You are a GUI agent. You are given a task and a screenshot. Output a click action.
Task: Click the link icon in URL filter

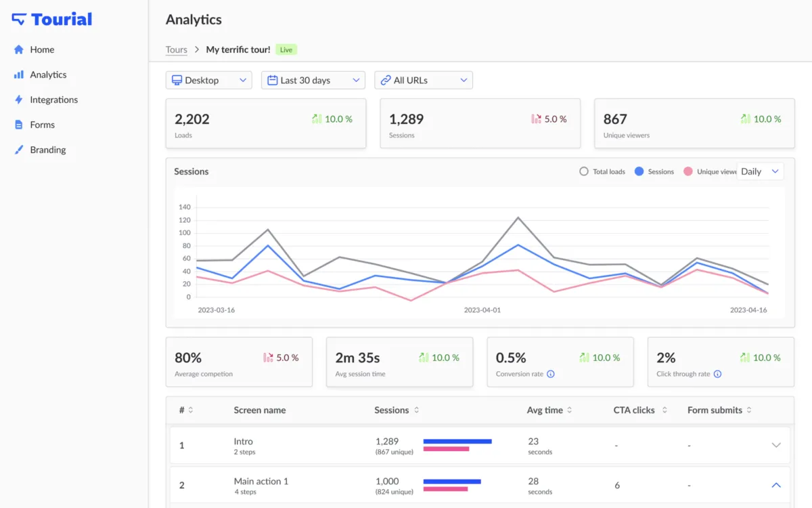(386, 80)
